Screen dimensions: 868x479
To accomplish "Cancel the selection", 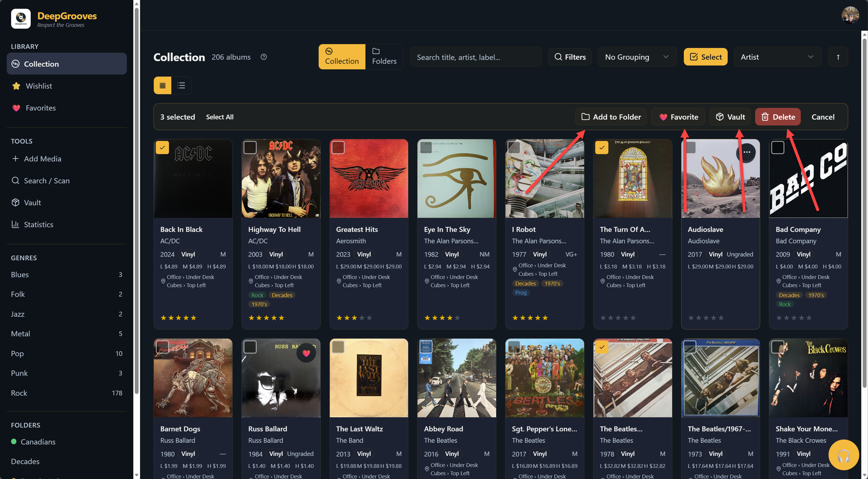I will coord(822,117).
